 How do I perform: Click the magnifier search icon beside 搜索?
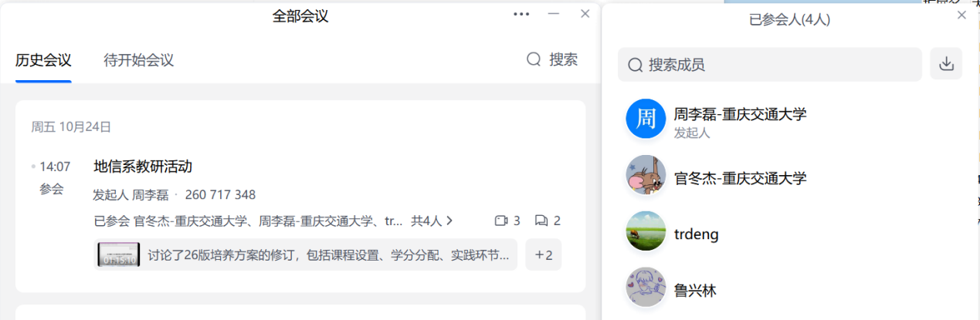pyautogui.click(x=534, y=59)
